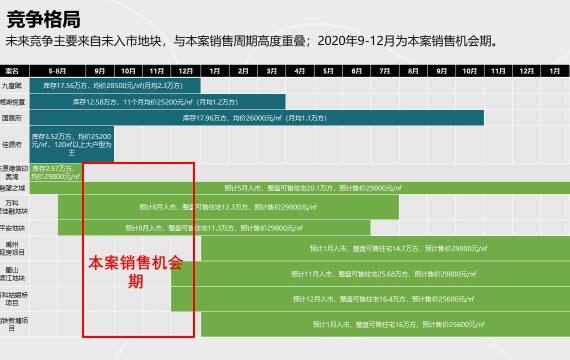
Task: Click the red 本案销售机会期 text
Action: click(x=136, y=272)
